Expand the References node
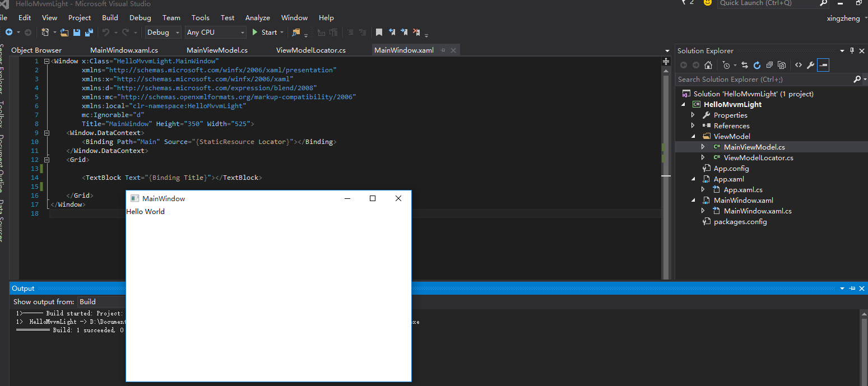Screen dimensions: 868x386 point(693,126)
